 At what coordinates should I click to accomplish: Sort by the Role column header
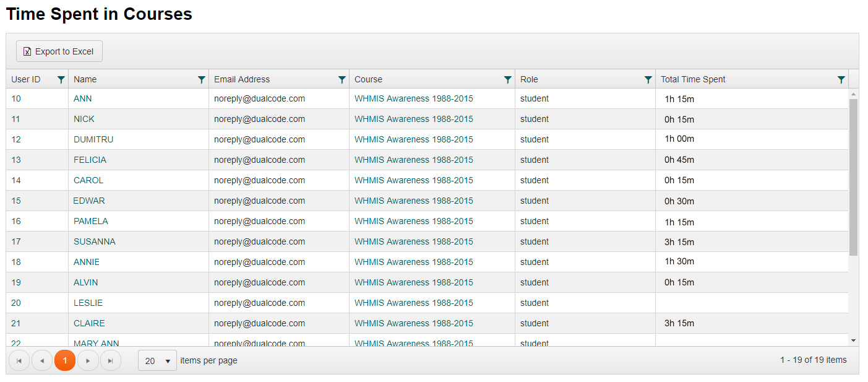point(529,79)
